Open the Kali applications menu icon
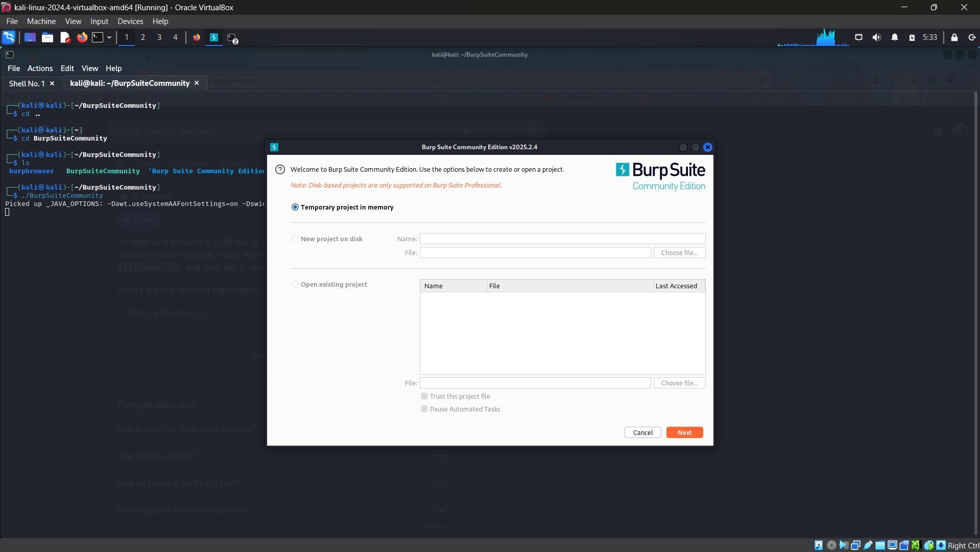The width and height of the screenshot is (980, 552). (x=8, y=37)
